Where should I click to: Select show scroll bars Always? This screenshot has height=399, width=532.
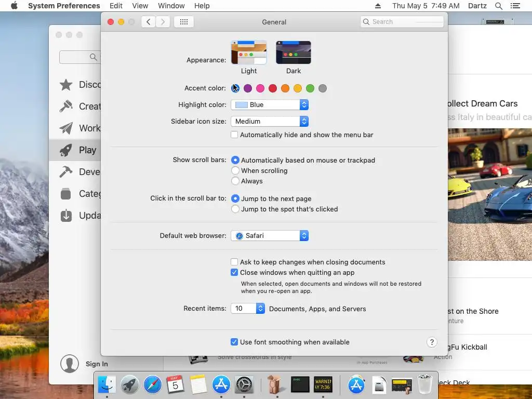pyautogui.click(x=235, y=181)
